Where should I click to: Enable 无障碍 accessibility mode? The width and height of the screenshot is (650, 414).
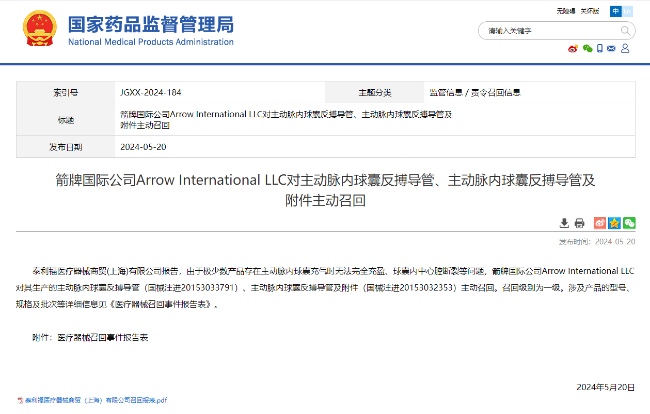(566, 11)
